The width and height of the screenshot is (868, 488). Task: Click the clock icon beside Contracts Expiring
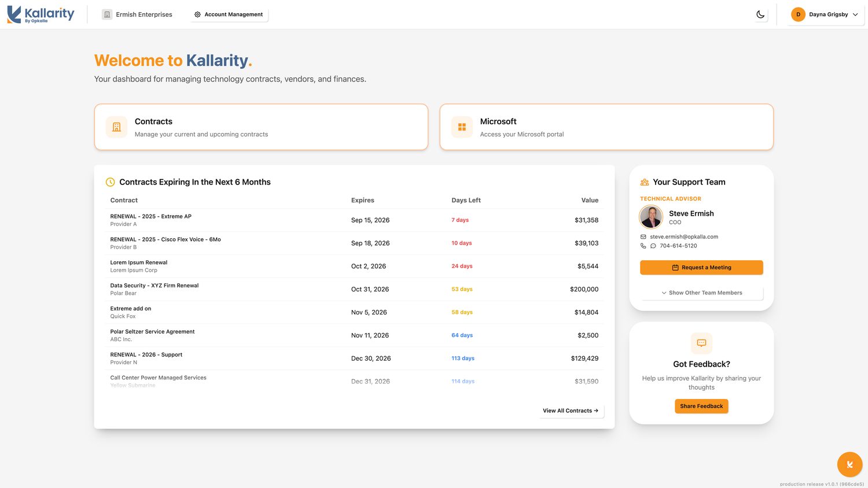110,182
